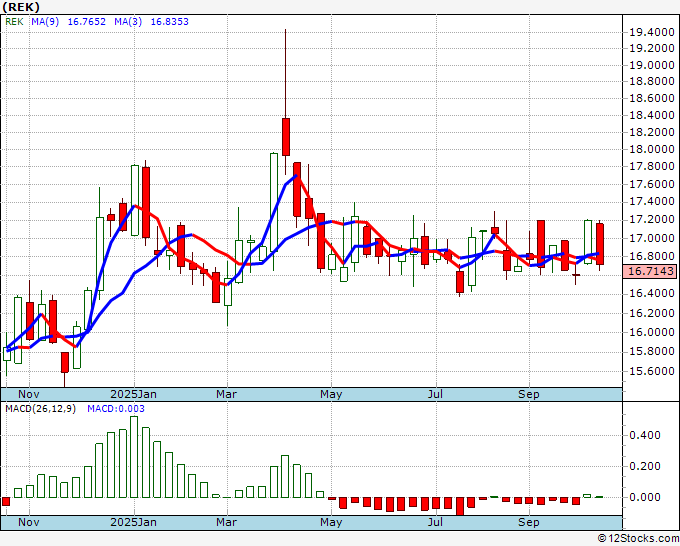Screen dimensions: 680x546
Task: Click the 18.0000 price axis label
Action: click(650, 150)
